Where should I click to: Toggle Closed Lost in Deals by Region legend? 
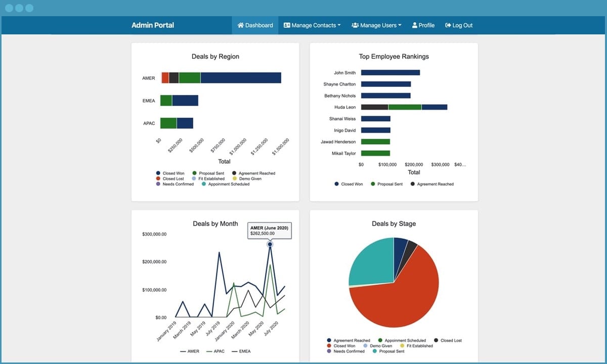point(170,178)
